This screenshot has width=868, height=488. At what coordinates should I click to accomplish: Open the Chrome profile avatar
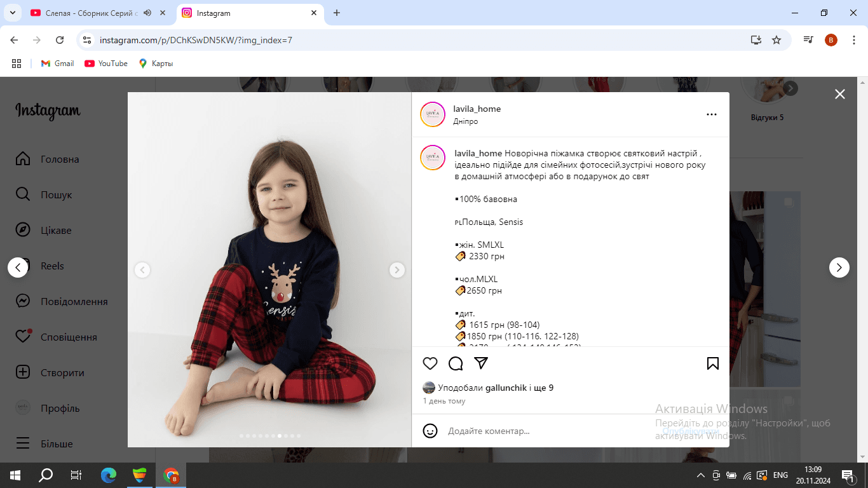pos(831,40)
